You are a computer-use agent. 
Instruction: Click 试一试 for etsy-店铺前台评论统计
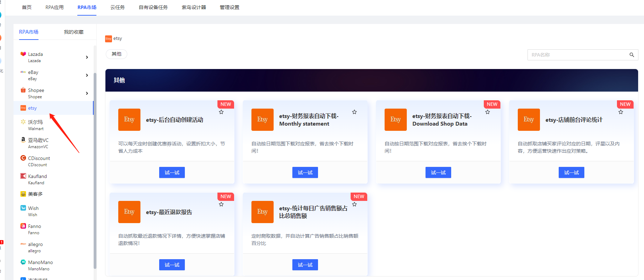pyautogui.click(x=572, y=172)
